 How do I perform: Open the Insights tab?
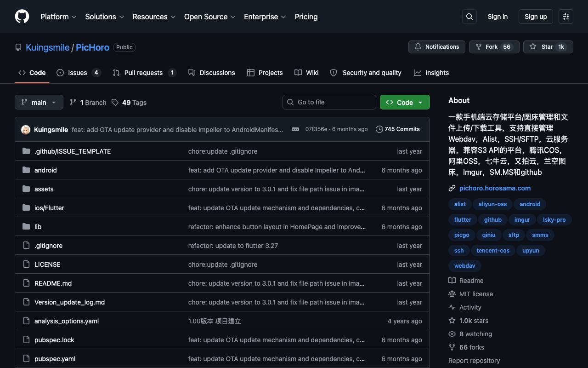[x=431, y=73]
